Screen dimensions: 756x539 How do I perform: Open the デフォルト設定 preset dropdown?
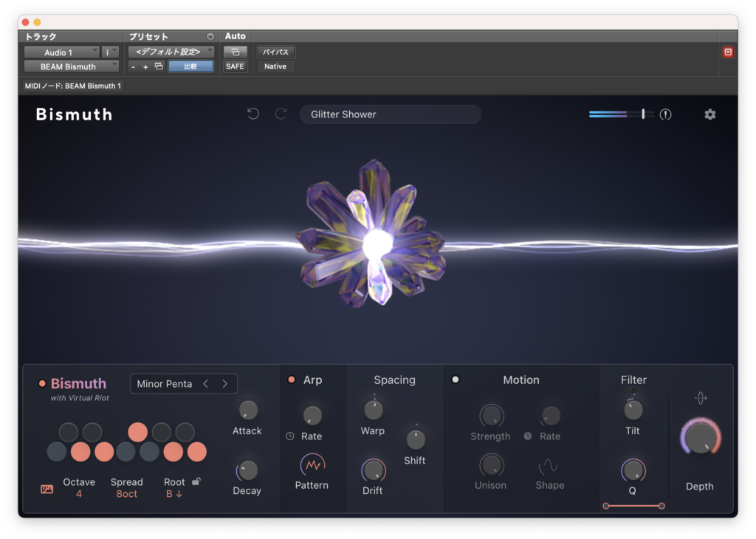pyautogui.click(x=171, y=52)
